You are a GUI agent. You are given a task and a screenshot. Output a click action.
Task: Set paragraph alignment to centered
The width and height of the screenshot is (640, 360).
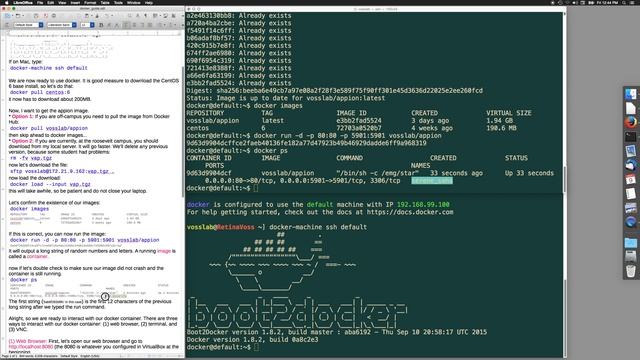click(x=134, y=25)
